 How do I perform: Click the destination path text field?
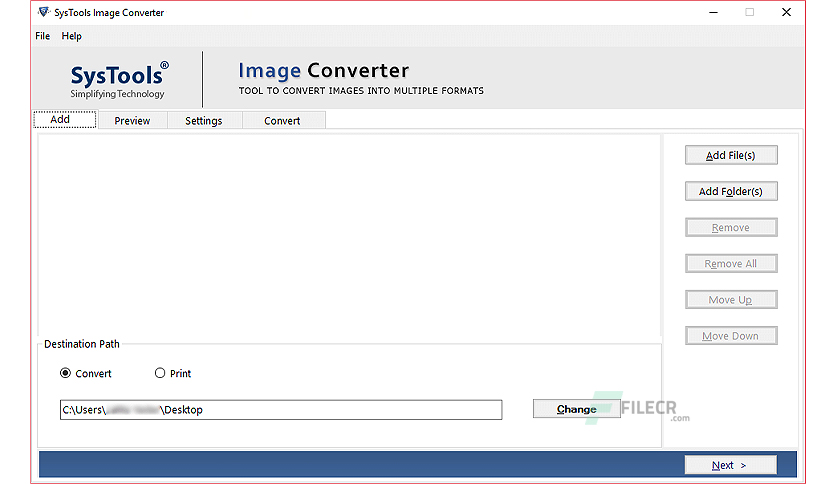tap(281, 410)
